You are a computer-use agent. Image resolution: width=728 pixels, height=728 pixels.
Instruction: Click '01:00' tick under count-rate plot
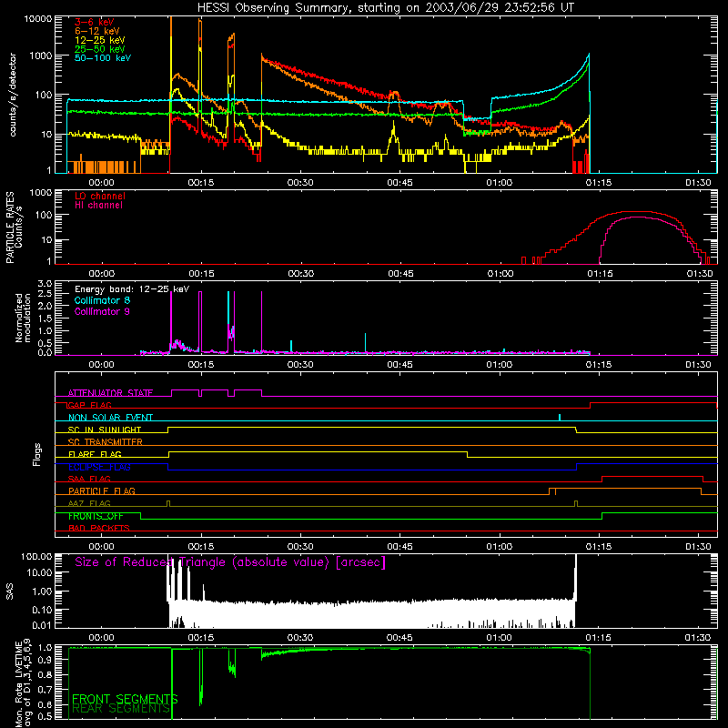499,183
